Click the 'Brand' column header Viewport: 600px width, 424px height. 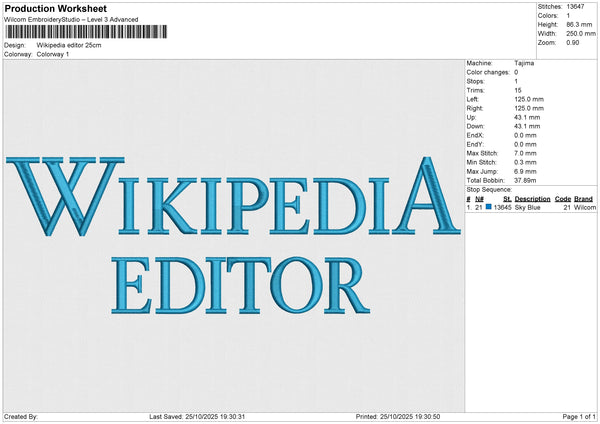(583, 199)
